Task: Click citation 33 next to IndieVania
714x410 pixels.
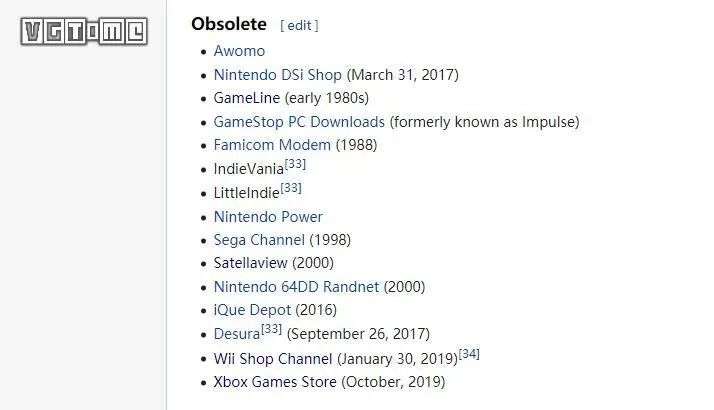Action: 295,164
